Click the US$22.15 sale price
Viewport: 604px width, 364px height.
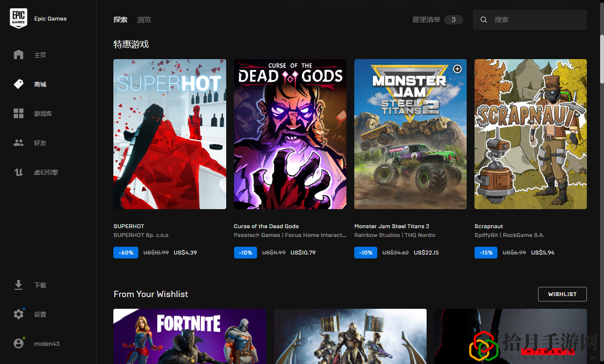(426, 253)
